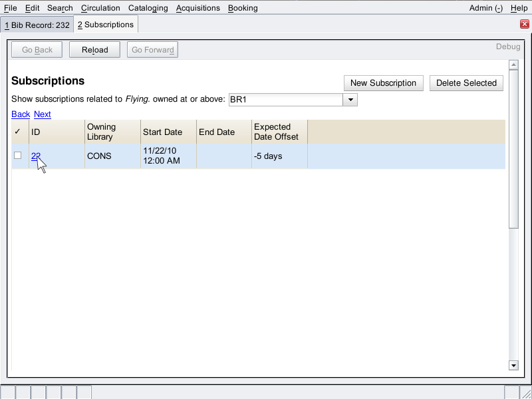Check the checkbox for subscription 22

[x=18, y=156]
